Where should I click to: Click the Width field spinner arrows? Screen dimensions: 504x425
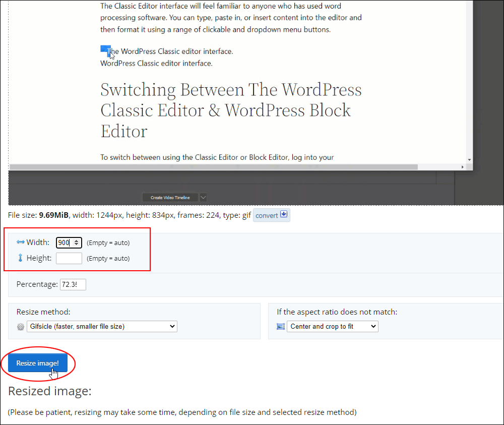click(x=77, y=242)
